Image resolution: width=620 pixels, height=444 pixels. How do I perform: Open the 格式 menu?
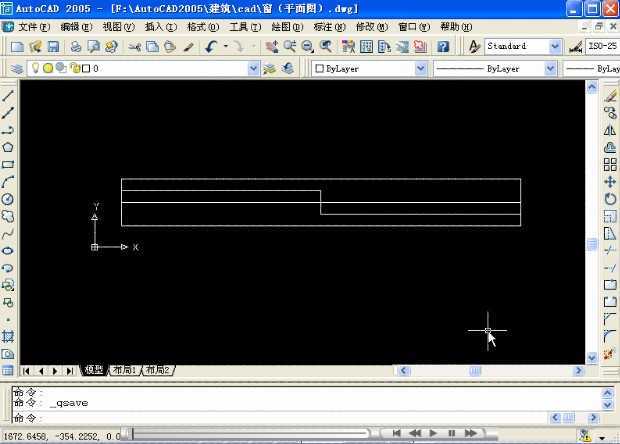[x=203, y=27]
